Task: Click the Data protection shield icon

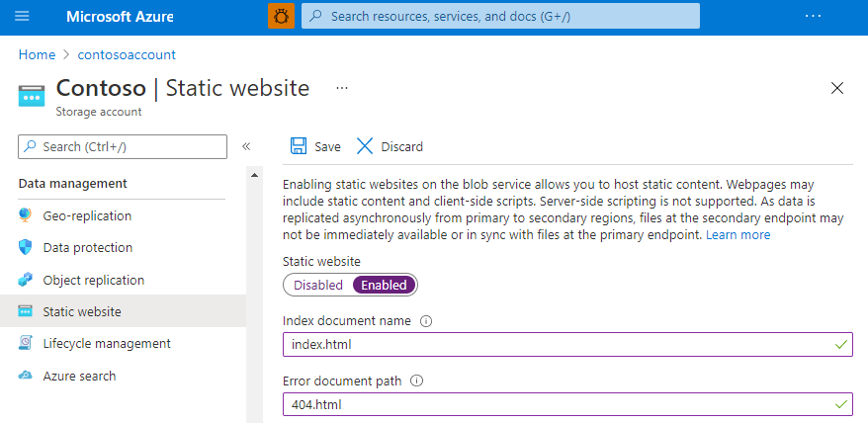Action: pos(26,247)
